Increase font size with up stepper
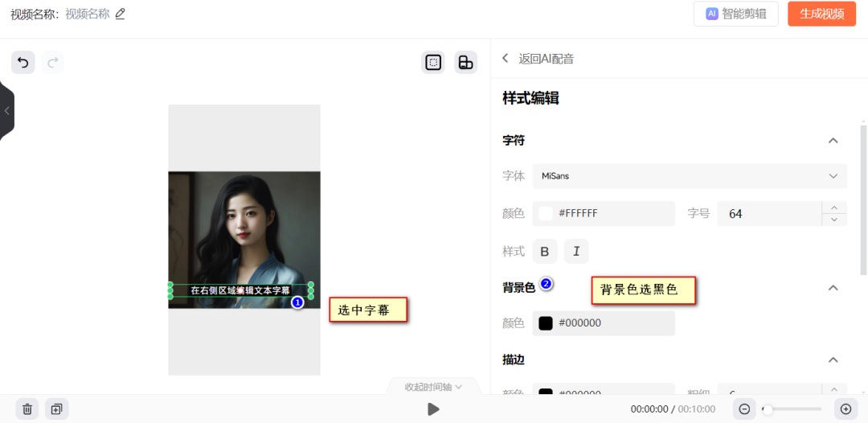Image resolution: width=868 pixels, height=423 pixels. (x=835, y=207)
